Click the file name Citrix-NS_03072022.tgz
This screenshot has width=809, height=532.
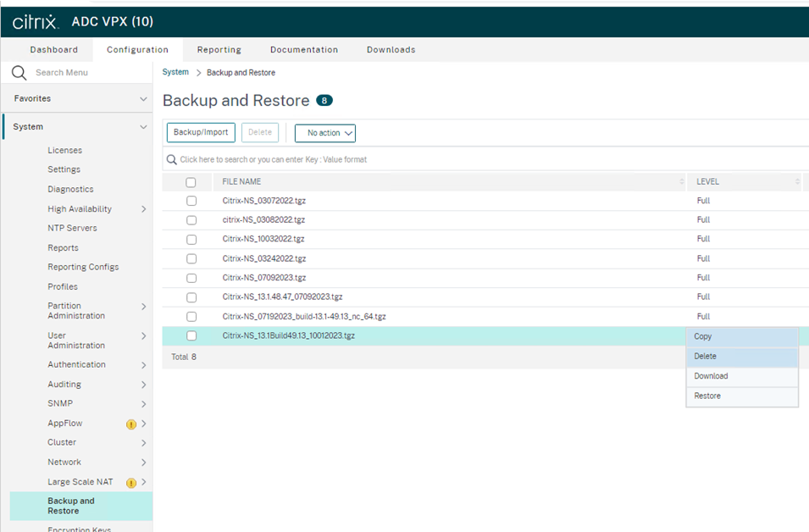click(264, 201)
